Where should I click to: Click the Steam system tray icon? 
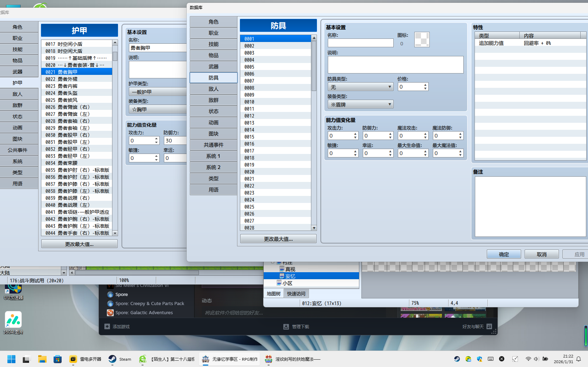[457, 359]
